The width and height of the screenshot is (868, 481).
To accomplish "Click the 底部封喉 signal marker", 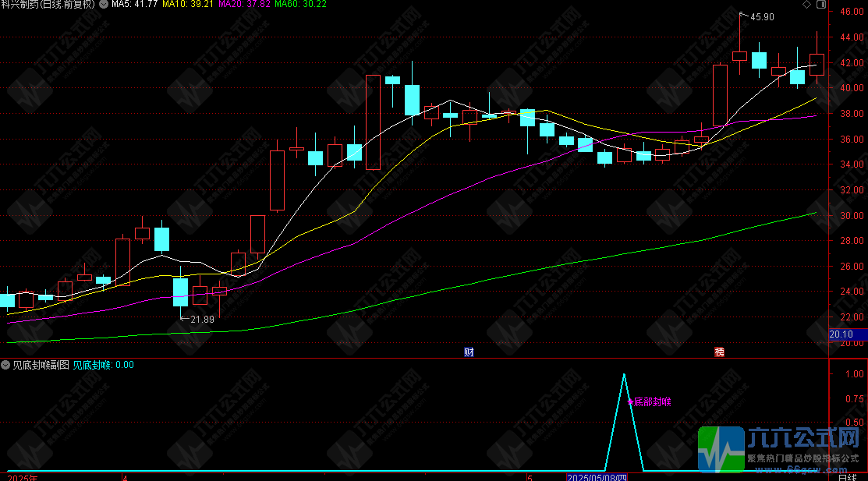I will (650, 402).
